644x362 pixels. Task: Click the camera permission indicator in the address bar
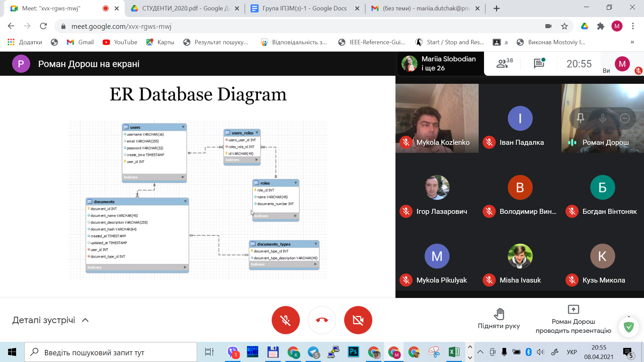tap(548, 26)
